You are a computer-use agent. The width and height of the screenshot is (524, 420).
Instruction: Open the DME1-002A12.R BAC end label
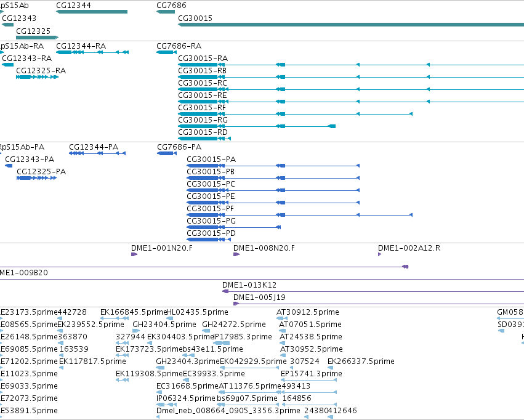point(409,248)
